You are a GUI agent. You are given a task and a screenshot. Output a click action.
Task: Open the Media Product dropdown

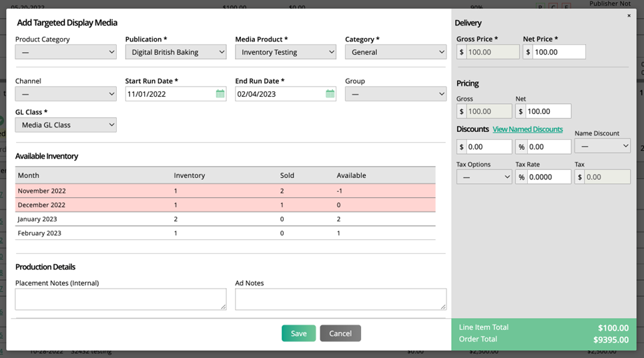pyautogui.click(x=285, y=52)
